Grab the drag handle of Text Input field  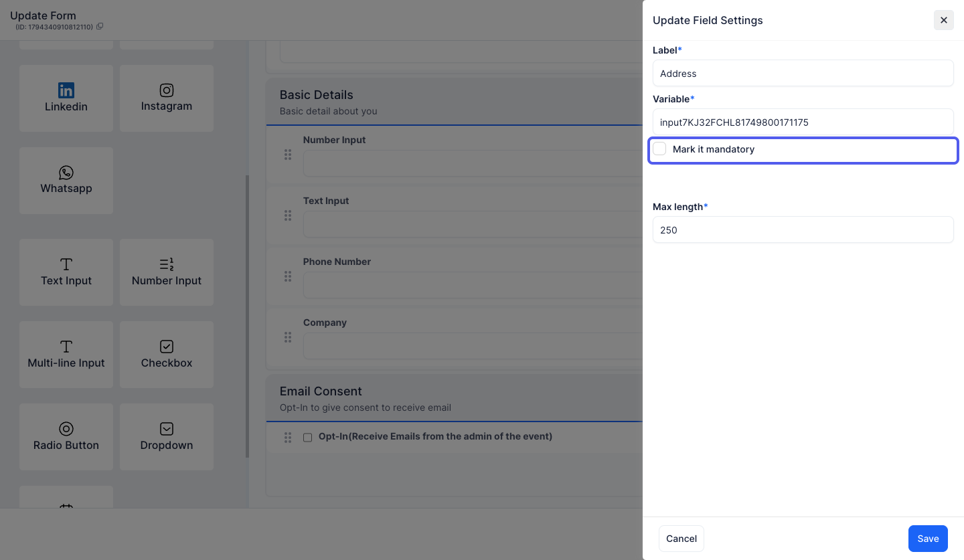pos(288,215)
